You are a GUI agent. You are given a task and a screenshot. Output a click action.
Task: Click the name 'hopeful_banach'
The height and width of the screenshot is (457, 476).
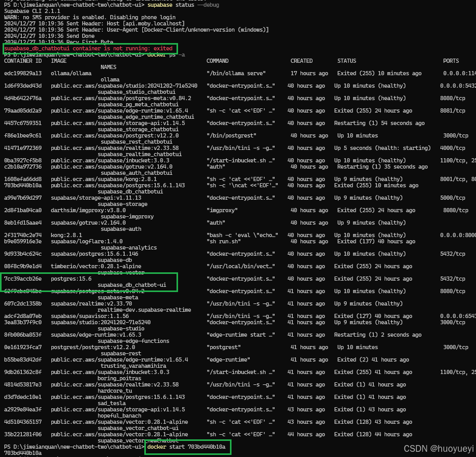click(119, 416)
